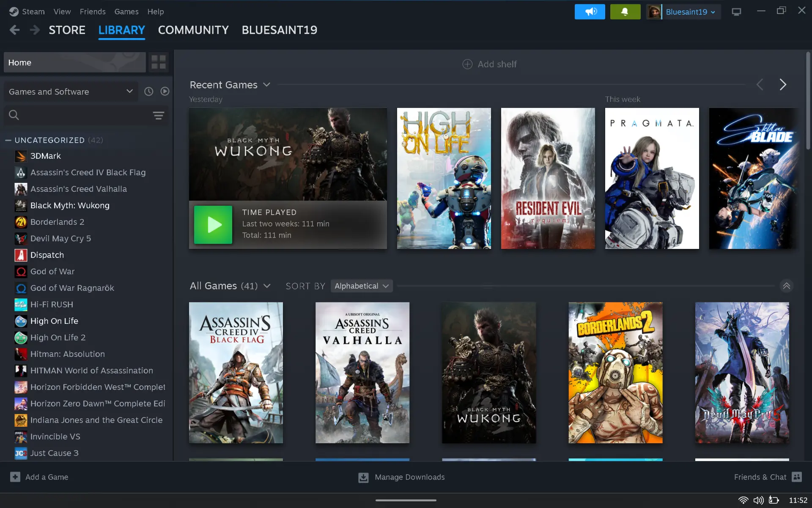The width and height of the screenshot is (812, 508).
Task: Click the Add shelf plus icon
Action: point(467,64)
